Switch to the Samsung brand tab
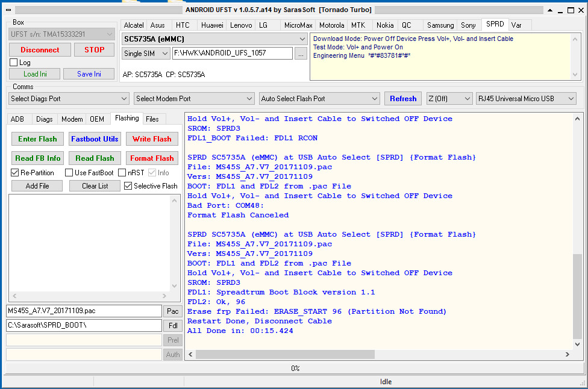Screen dimensions: 588x389 440,25
